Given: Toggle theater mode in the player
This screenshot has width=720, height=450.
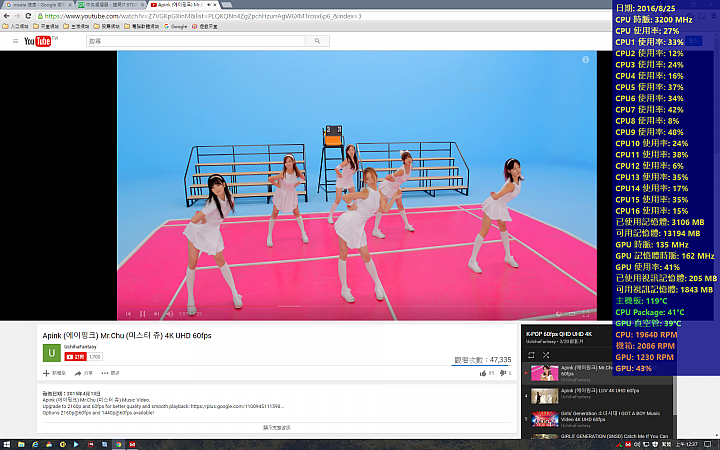Looking at the screenshot, I should (572, 314).
